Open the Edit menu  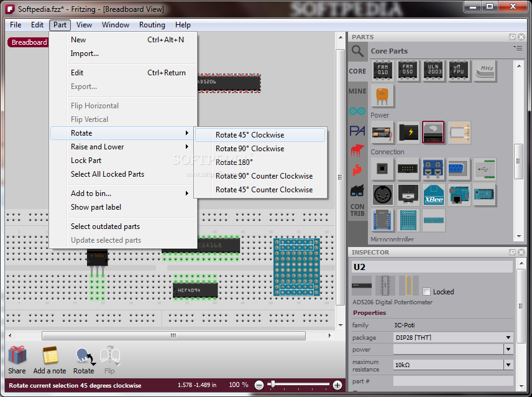click(x=37, y=25)
